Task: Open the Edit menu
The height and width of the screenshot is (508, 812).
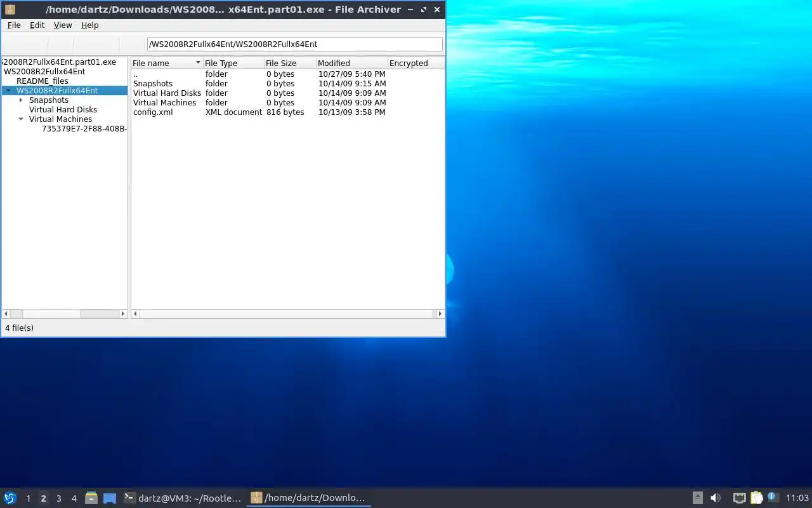Action: pyautogui.click(x=37, y=25)
